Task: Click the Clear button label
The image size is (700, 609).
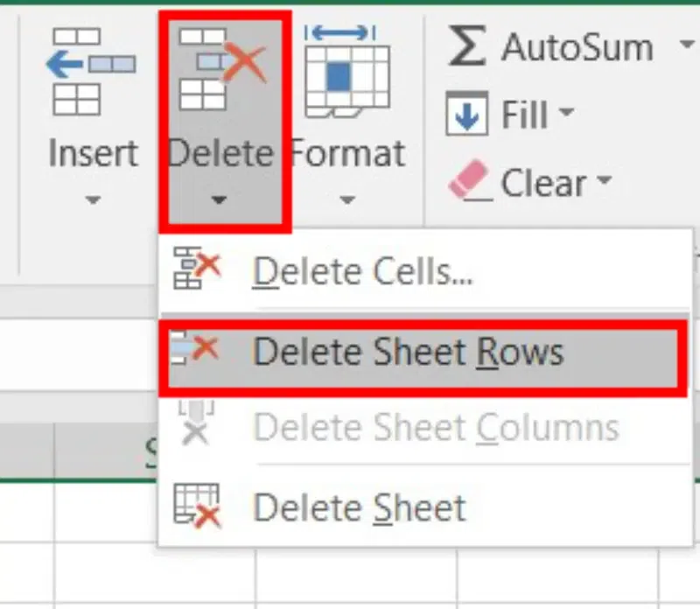Action: (543, 183)
